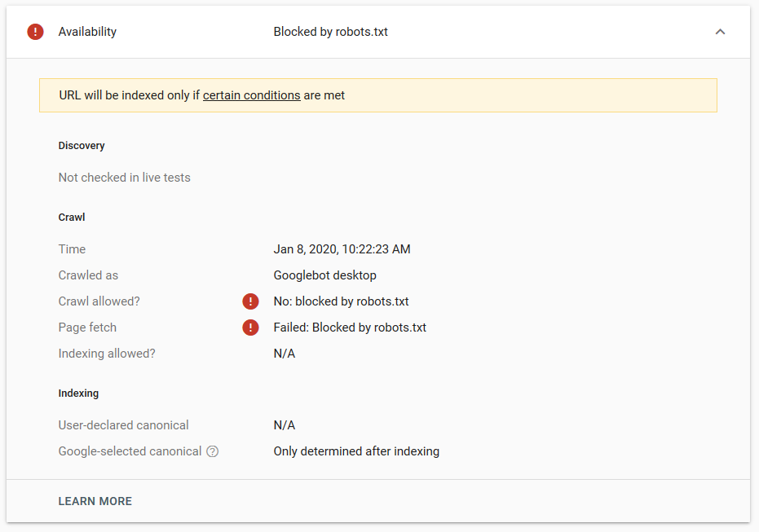This screenshot has height=532, width=759.
Task: Click the LEARN MORE button
Action: pyautogui.click(x=95, y=501)
